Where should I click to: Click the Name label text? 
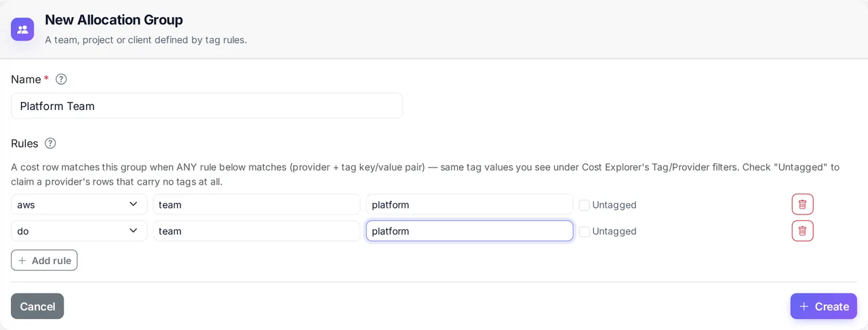(26, 79)
